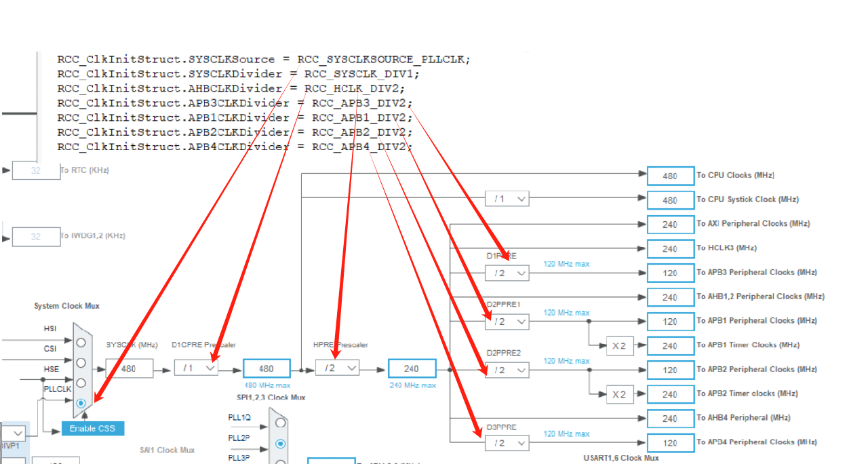Open the D1CPRE Prescaler dropdown
Image resolution: width=868 pixels, height=464 pixels.
coord(196,368)
